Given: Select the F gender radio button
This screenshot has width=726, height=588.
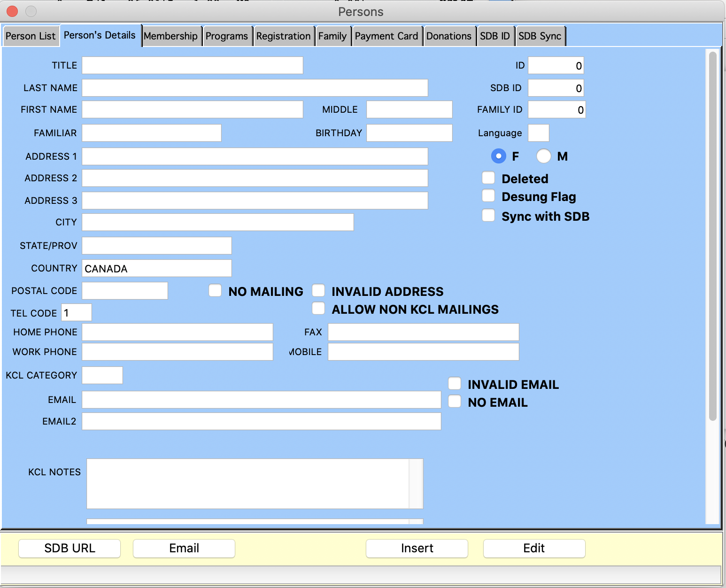Looking at the screenshot, I should pos(498,156).
